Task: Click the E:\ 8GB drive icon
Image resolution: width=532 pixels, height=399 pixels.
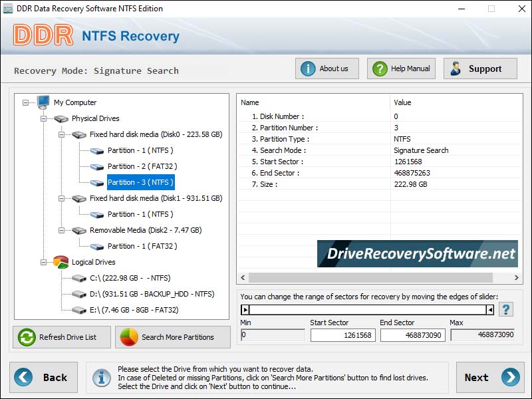Action: 79,310
